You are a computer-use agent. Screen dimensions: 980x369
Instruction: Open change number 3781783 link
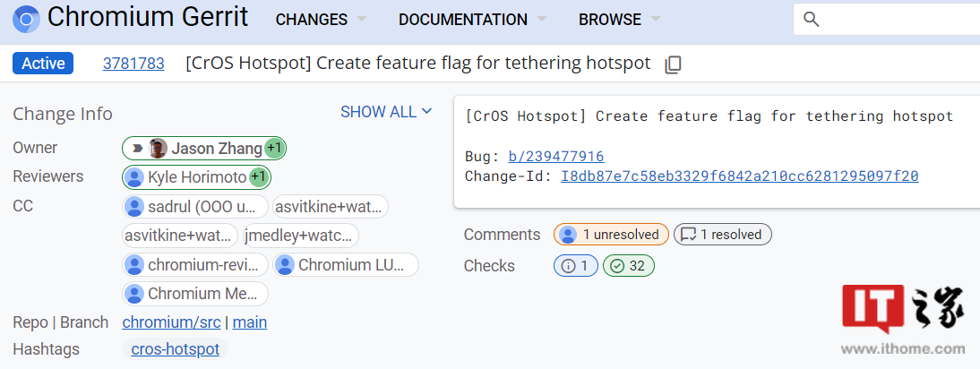click(133, 64)
